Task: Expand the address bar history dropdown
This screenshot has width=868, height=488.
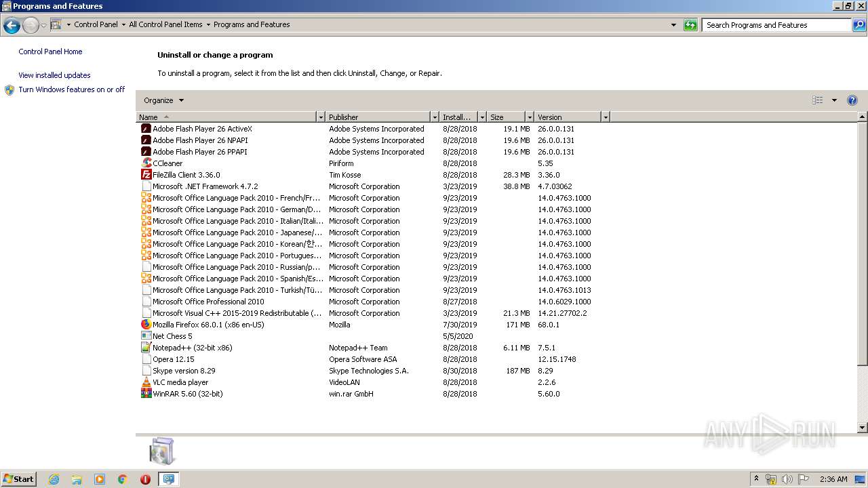Action: 673,25
